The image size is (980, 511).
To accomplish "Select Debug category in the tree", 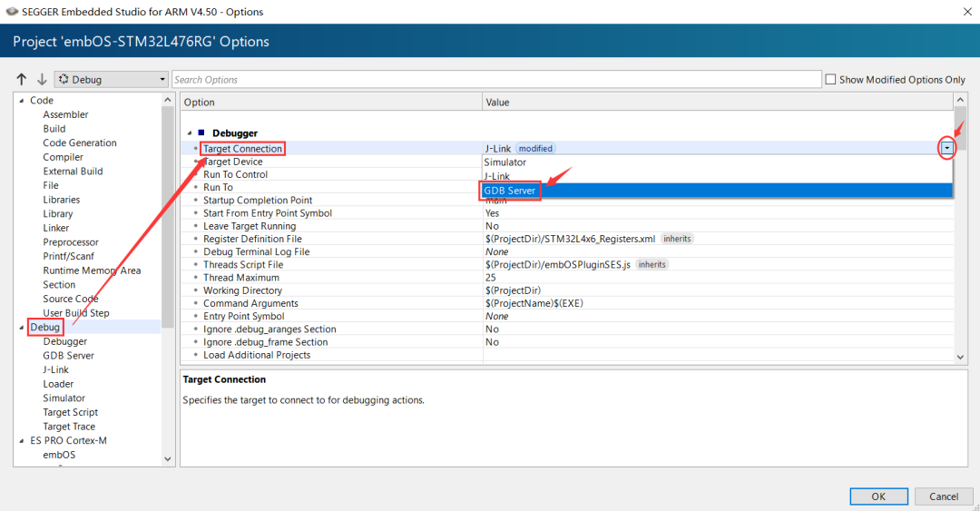I will pos(45,327).
